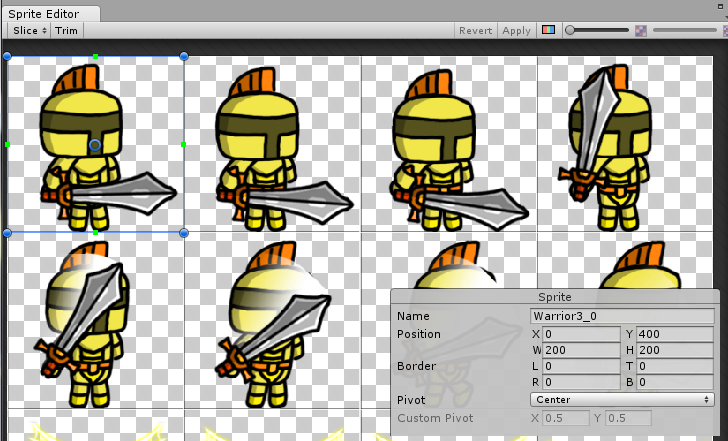Select the second warrior sprite in top row

[x=272, y=145]
